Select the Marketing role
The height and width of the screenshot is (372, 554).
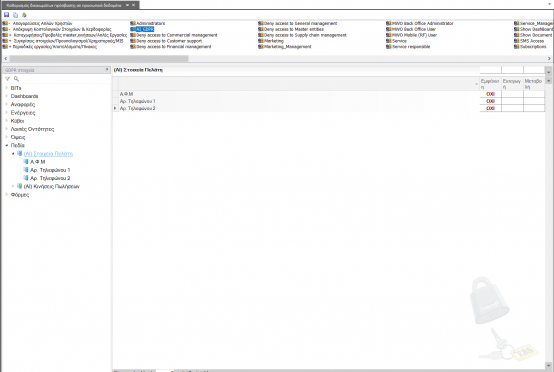pyautogui.click(x=274, y=41)
